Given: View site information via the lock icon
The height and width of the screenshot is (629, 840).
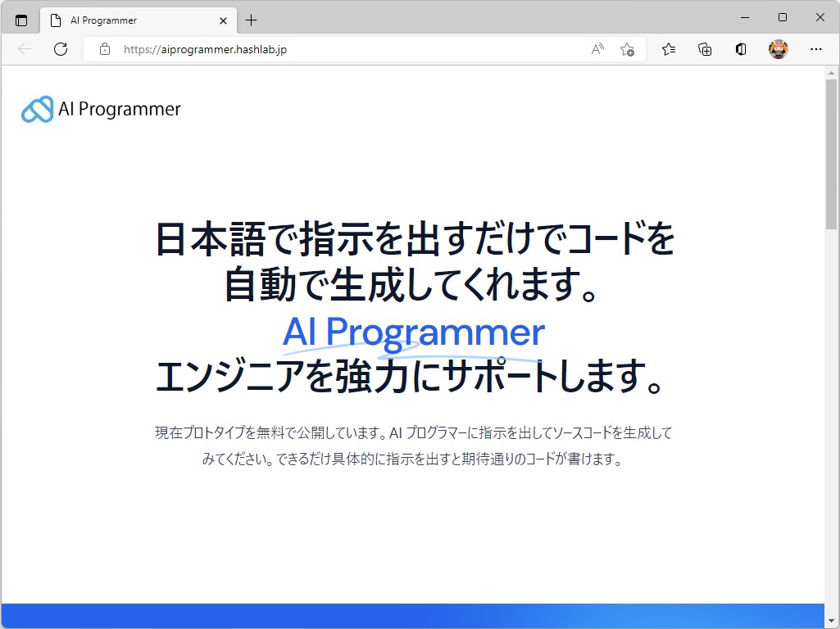Looking at the screenshot, I should pyautogui.click(x=103, y=49).
